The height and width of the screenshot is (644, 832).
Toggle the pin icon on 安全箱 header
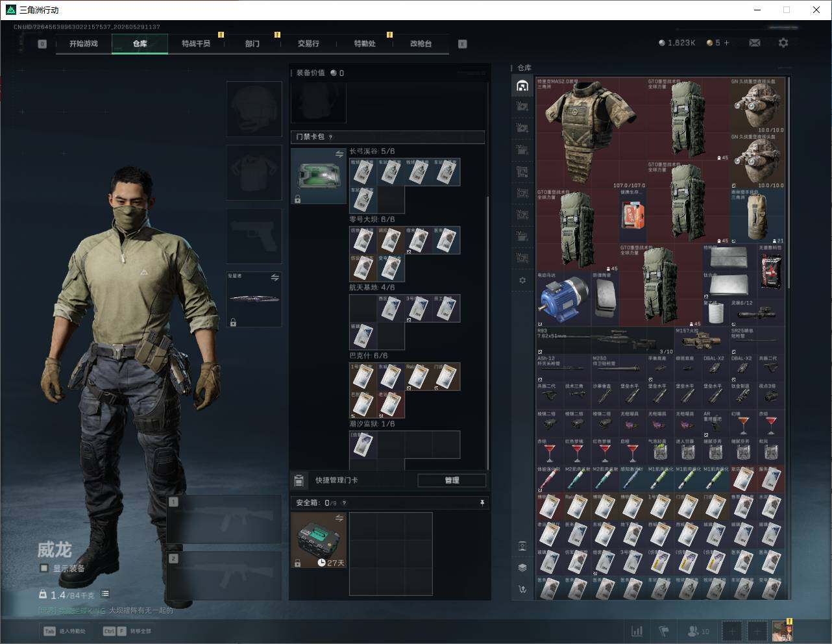point(482,502)
